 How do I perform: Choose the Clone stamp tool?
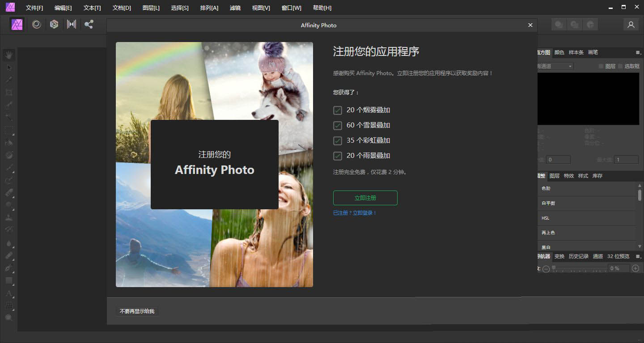click(9, 218)
